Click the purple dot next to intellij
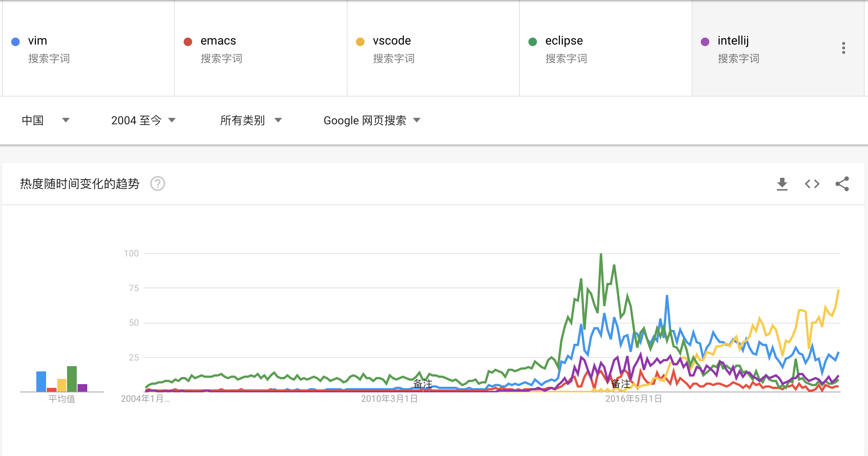The image size is (868, 456). 705,42
